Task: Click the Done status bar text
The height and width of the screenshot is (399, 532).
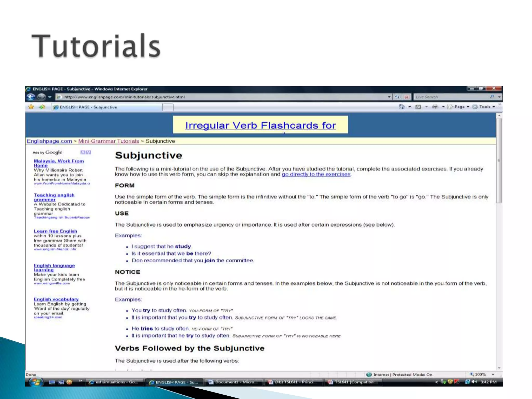Action: [31, 375]
